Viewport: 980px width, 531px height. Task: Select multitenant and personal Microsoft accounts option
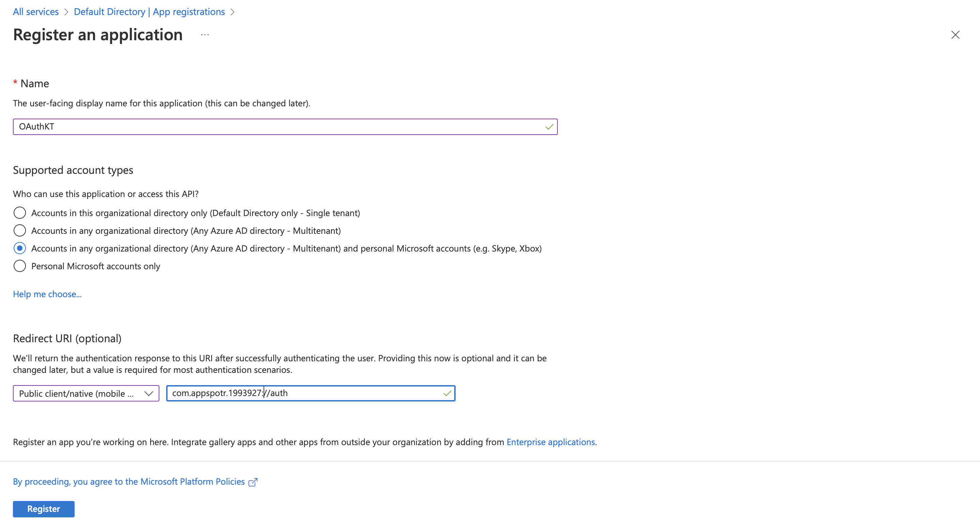20,248
